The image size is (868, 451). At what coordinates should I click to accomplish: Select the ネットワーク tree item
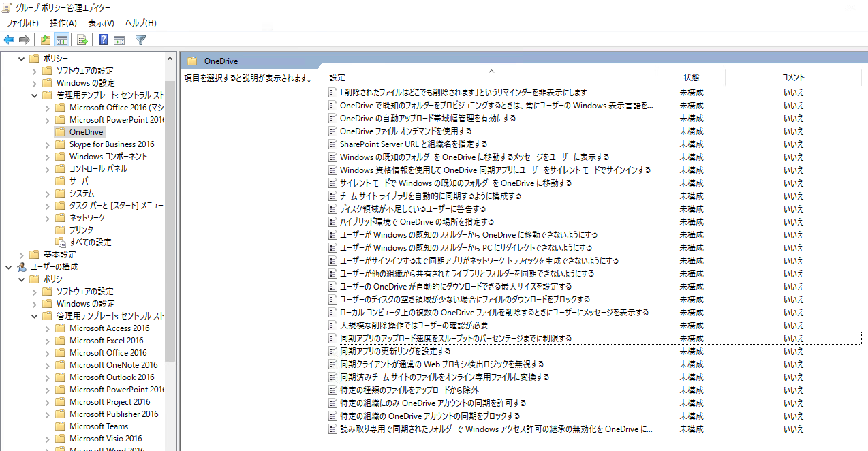coord(87,218)
